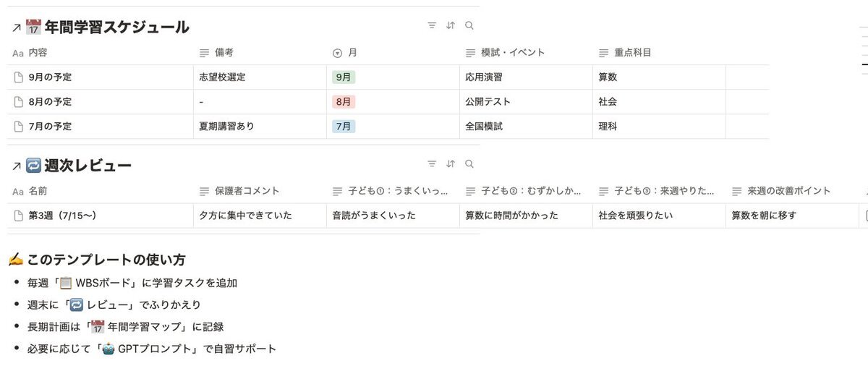Search within 週次レビュー database
This screenshot has width=868, height=366.
[x=469, y=164]
